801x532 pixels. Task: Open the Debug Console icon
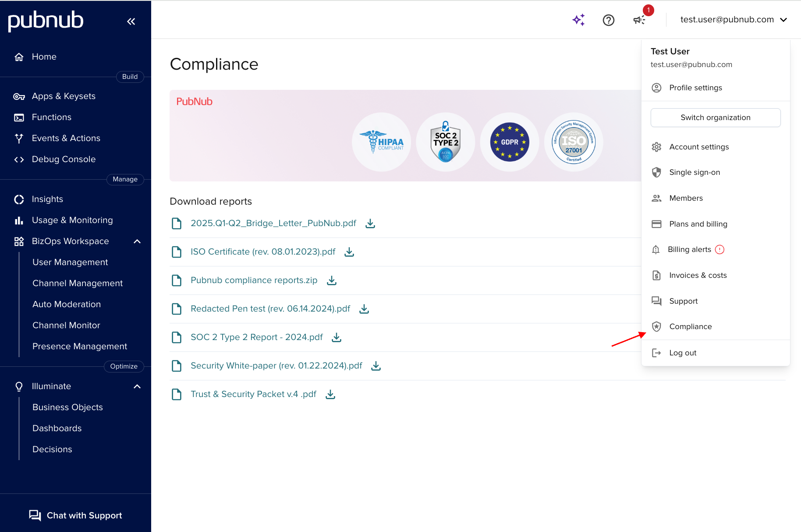point(19,159)
